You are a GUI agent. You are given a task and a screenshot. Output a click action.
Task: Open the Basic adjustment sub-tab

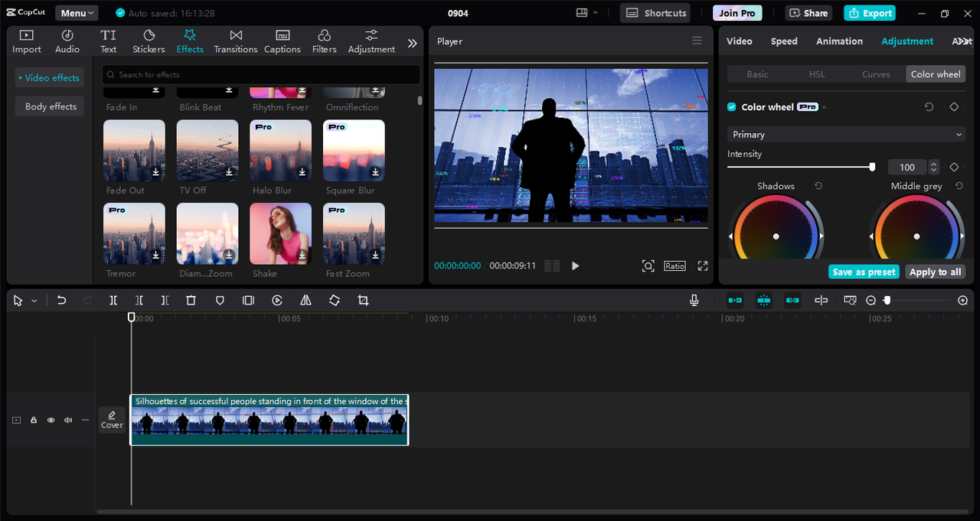click(757, 74)
